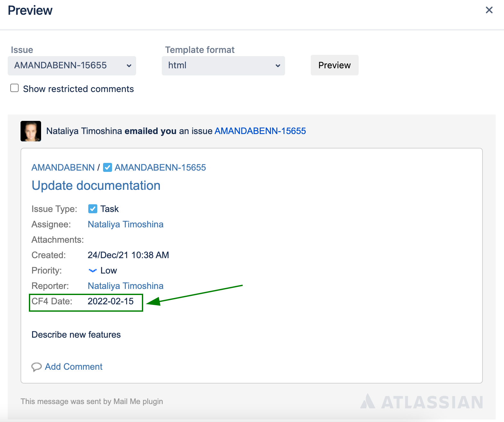Click the Atlassian logo in the footer
This screenshot has height=422, width=504.
[x=421, y=402]
